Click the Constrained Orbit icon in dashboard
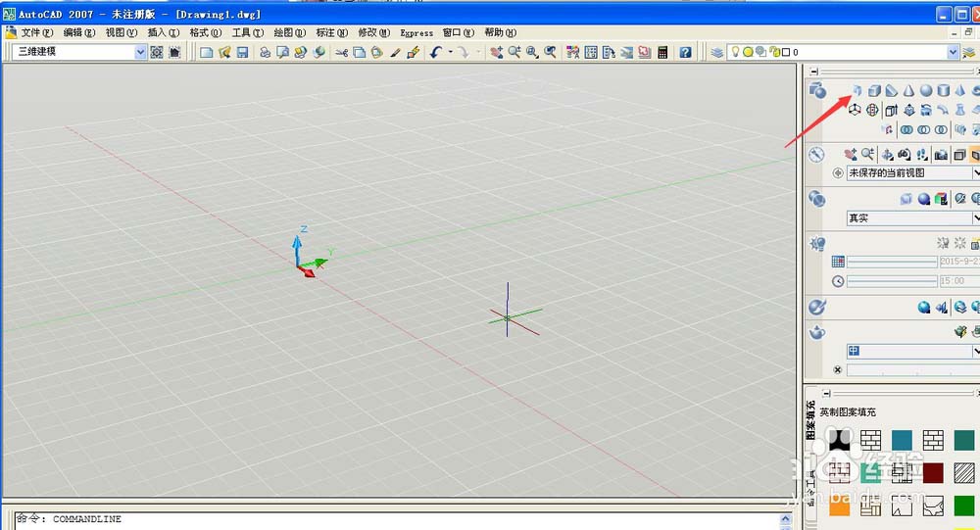The image size is (980, 530). click(x=888, y=154)
